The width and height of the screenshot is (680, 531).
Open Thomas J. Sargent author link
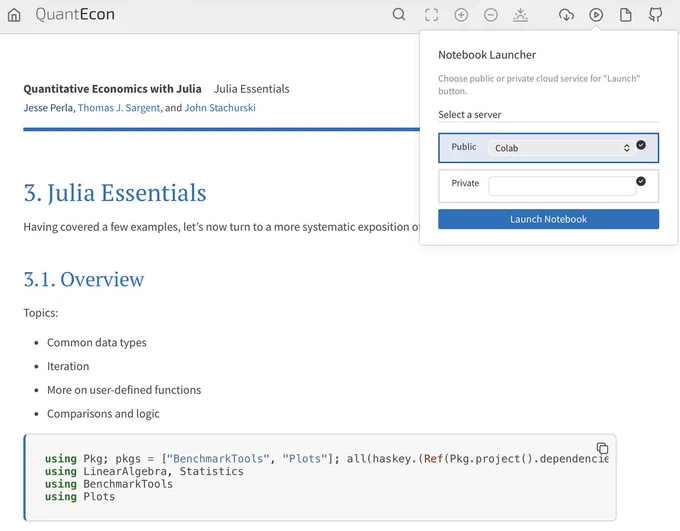[x=119, y=108]
